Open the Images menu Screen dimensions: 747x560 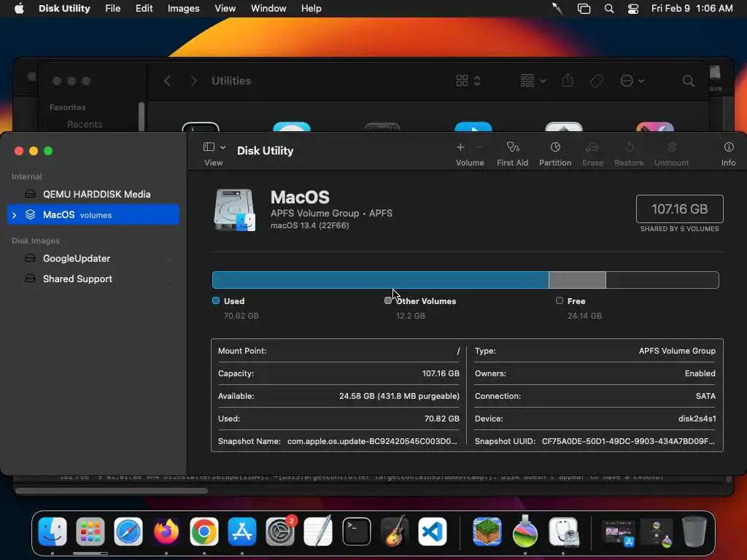pyautogui.click(x=183, y=9)
